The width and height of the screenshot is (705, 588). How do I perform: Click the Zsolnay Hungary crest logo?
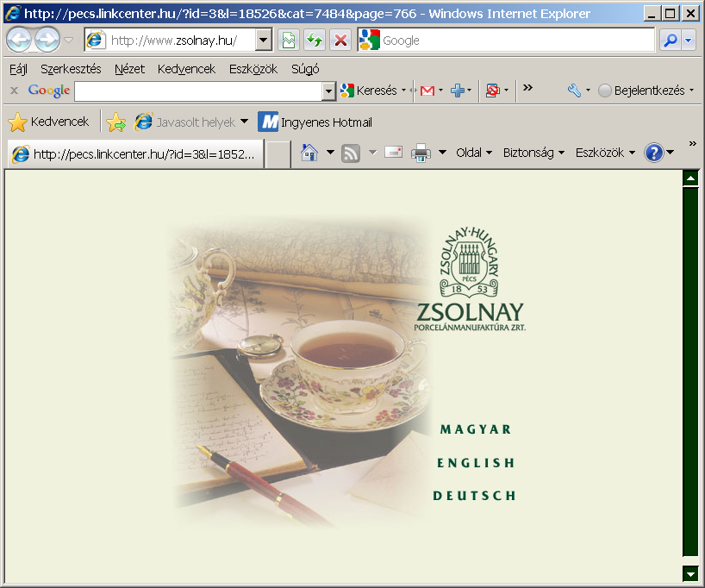point(469,263)
